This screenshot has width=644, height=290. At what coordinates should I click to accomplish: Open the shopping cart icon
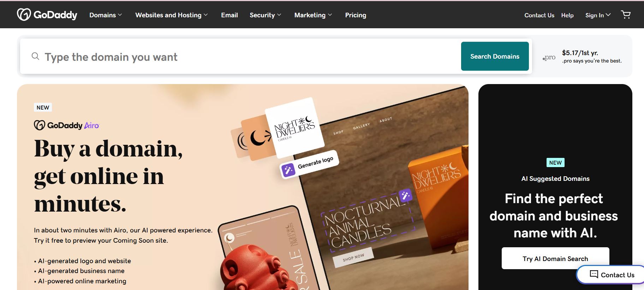coord(626,15)
